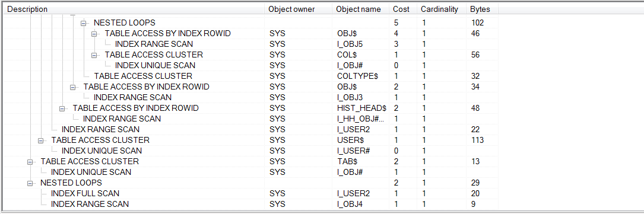Sort by the Cardinality column header
The image size is (644, 214).
[442, 9]
